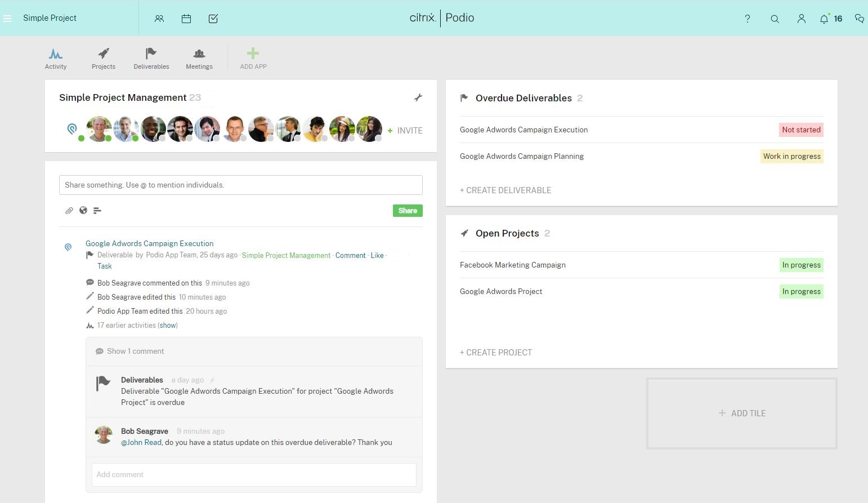The image size is (868, 503).
Task: Open the hamburger navigation menu
Action: point(7,19)
